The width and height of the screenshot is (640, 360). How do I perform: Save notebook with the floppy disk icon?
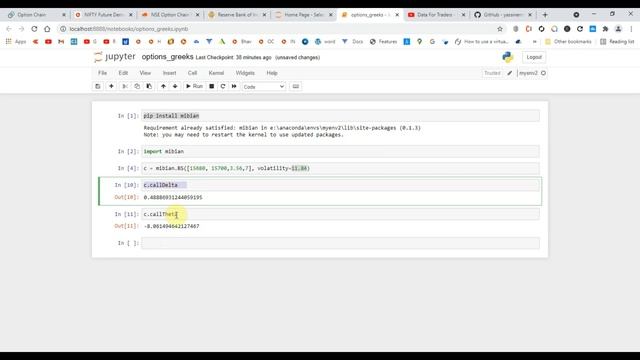point(98,87)
